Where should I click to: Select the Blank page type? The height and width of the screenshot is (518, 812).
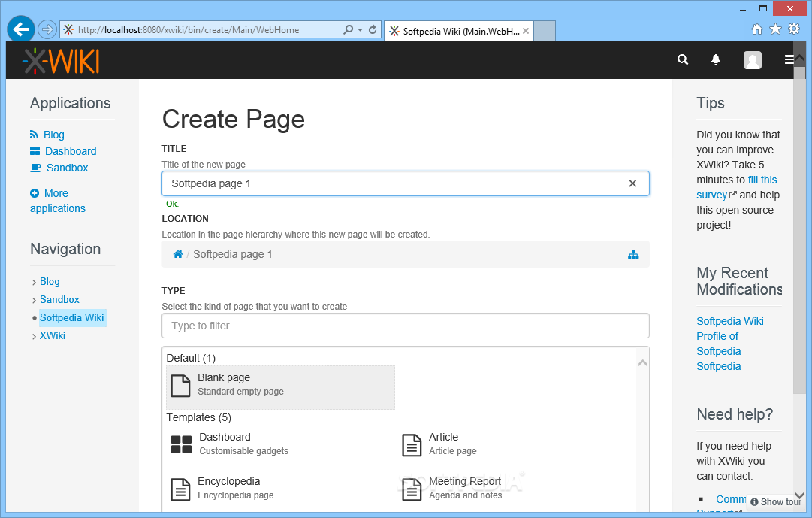(280, 387)
